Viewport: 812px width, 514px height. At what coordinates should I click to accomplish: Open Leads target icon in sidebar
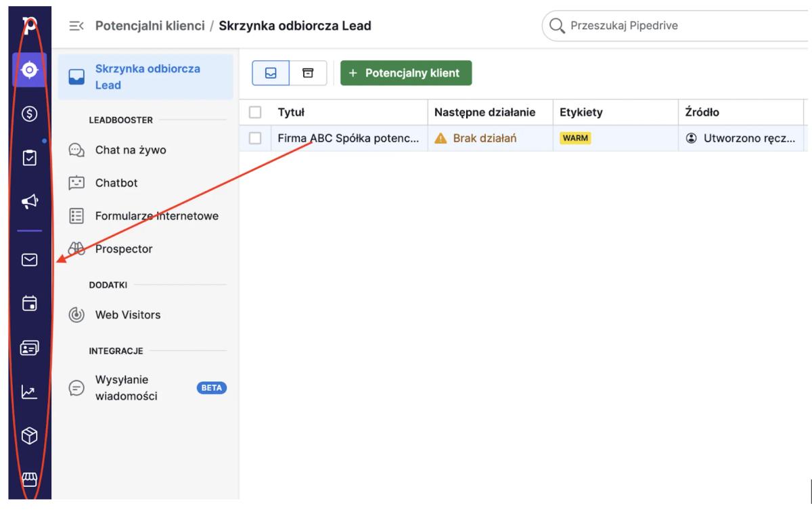point(29,70)
